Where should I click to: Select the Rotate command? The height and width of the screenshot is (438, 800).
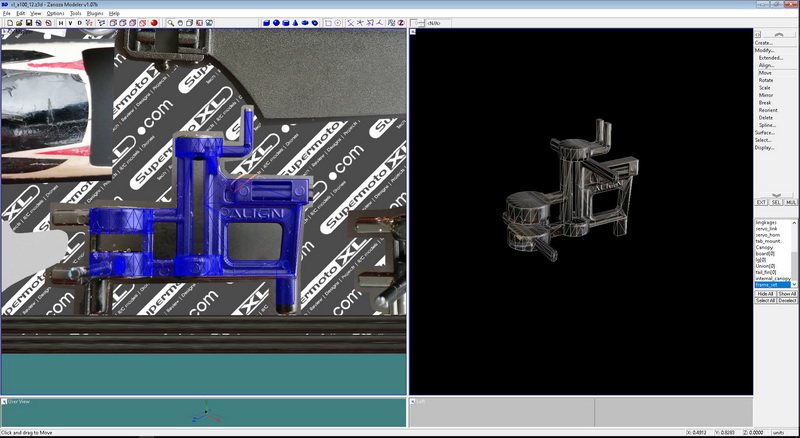(x=766, y=80)
